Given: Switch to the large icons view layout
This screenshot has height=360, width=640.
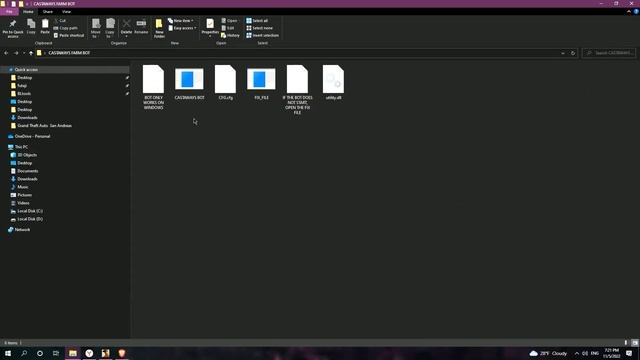Looking at the screenshot, I should coord(635,343).
